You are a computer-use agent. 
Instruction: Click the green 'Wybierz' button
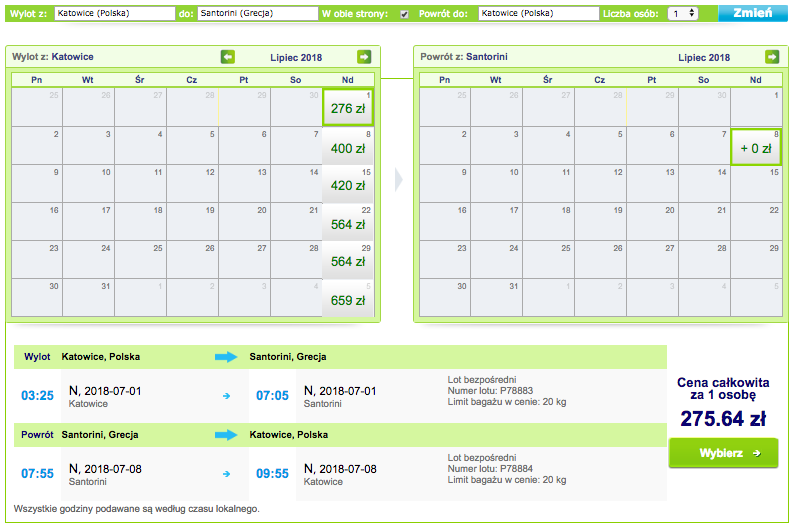723,453
